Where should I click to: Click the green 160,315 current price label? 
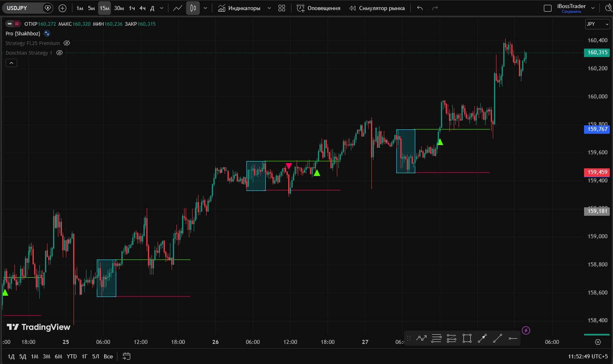pos(597,53)
